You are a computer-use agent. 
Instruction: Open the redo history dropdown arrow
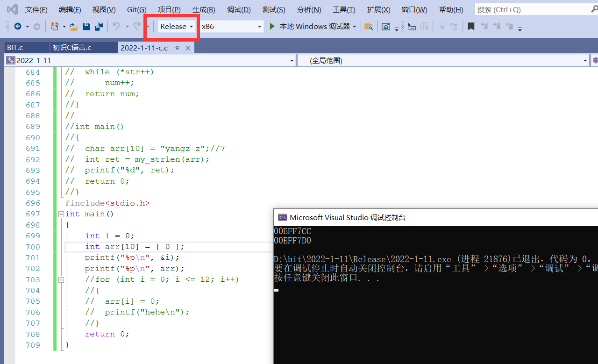coord(148,27)
